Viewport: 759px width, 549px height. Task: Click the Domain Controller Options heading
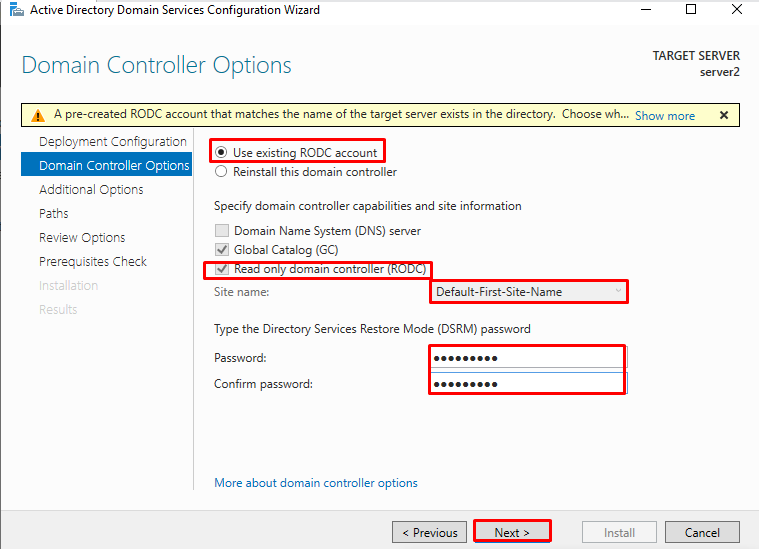click(156, 65)
